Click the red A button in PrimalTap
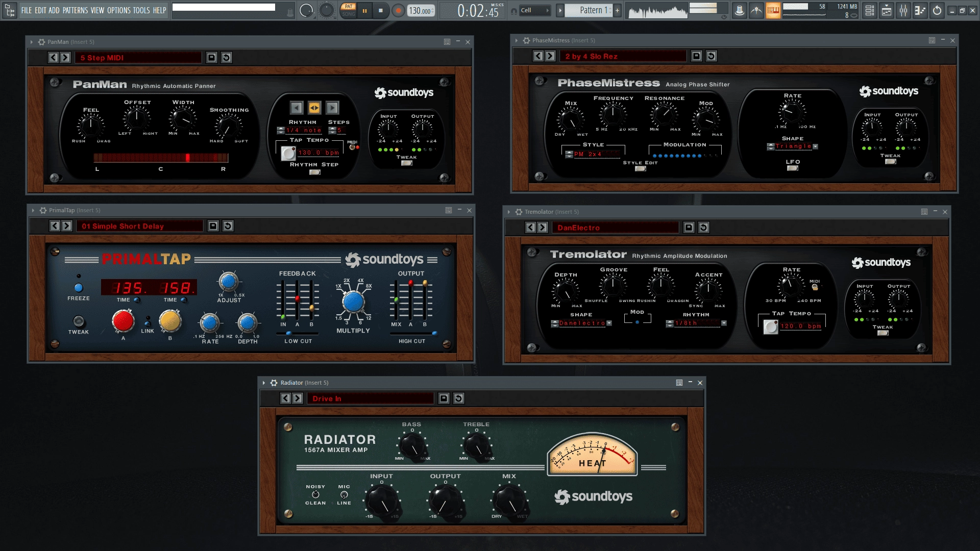 [123, 321]
